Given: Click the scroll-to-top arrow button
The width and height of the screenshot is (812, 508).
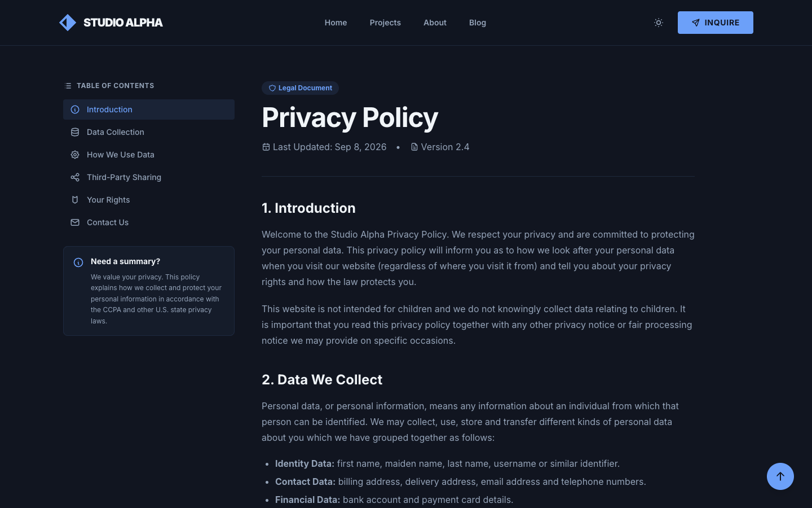Looking at the screenshot, I should [780, 476].
